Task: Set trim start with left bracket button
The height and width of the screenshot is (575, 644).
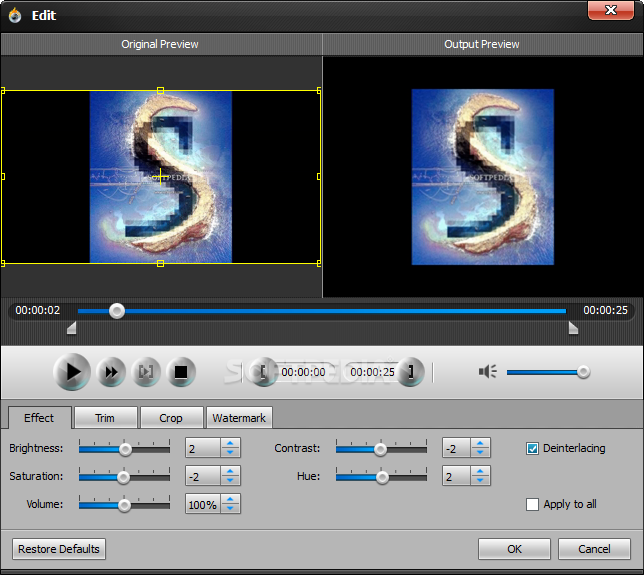Action: pos(263,372)
